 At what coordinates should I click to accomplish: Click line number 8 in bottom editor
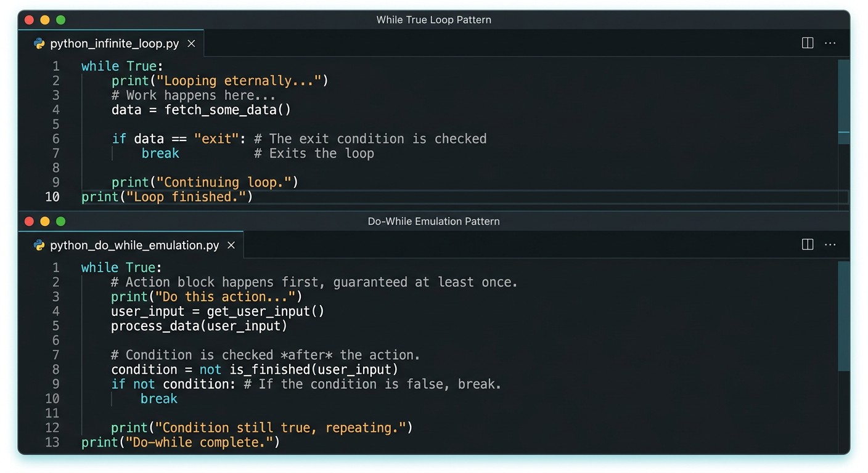56,370
